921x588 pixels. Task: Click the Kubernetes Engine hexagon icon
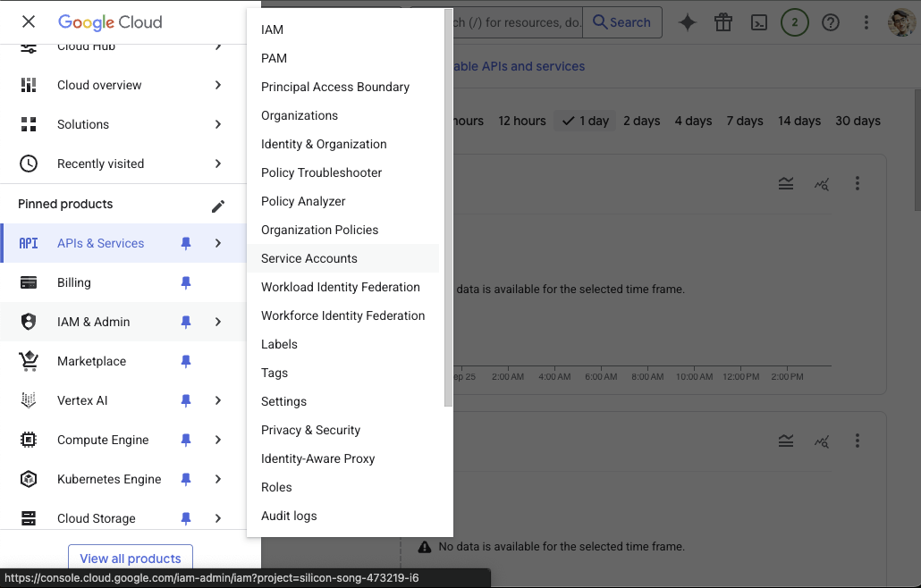click(29, 479)
